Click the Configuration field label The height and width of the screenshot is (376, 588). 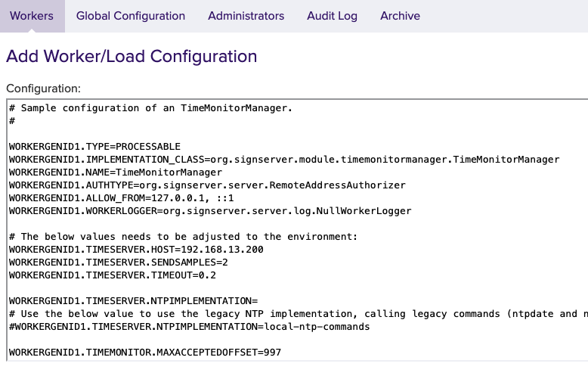pyautogui.click(x=43, y=89)
